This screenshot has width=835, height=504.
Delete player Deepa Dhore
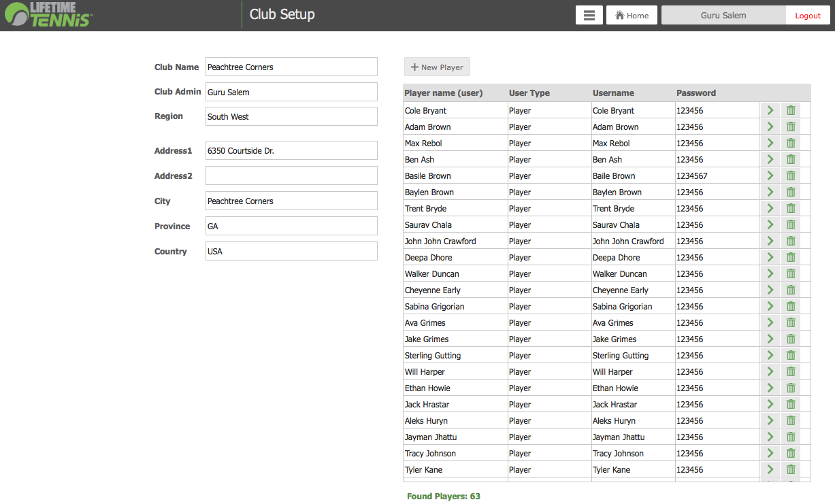click(x=791, y=257)
